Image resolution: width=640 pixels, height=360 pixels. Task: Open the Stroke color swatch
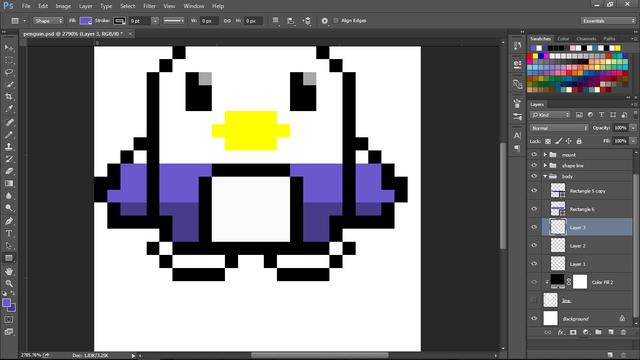pyautogui.click(x=119, y=21)
